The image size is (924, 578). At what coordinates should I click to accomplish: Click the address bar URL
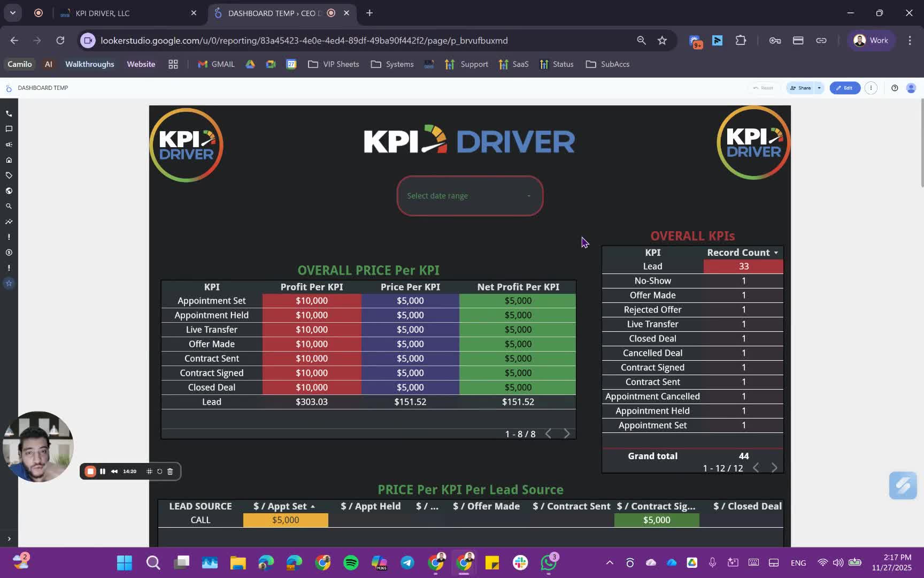304,41
